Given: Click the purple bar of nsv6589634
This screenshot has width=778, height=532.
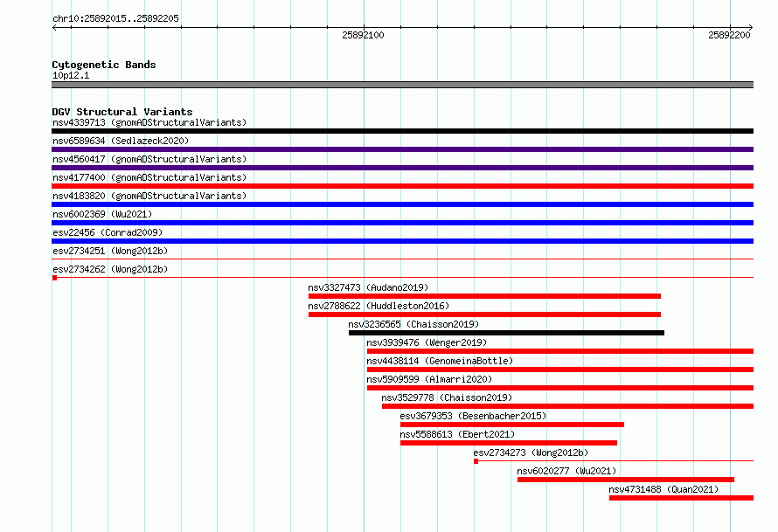Looking at the screenshot, I should [x=402, y=149].
